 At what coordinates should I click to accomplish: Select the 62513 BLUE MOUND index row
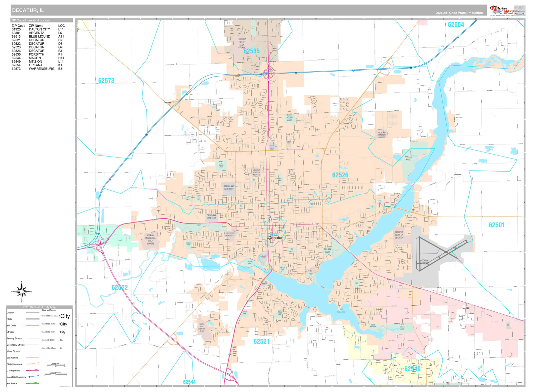coord(38,37)
